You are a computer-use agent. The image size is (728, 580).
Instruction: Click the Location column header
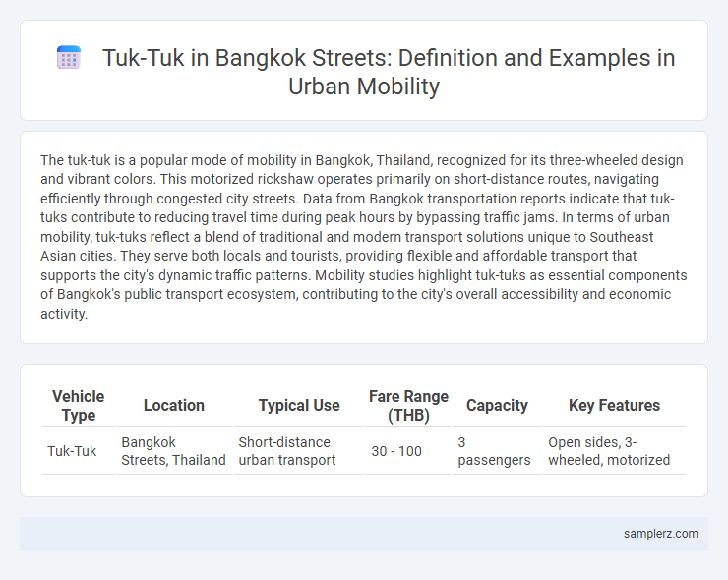tap(174, 406)
